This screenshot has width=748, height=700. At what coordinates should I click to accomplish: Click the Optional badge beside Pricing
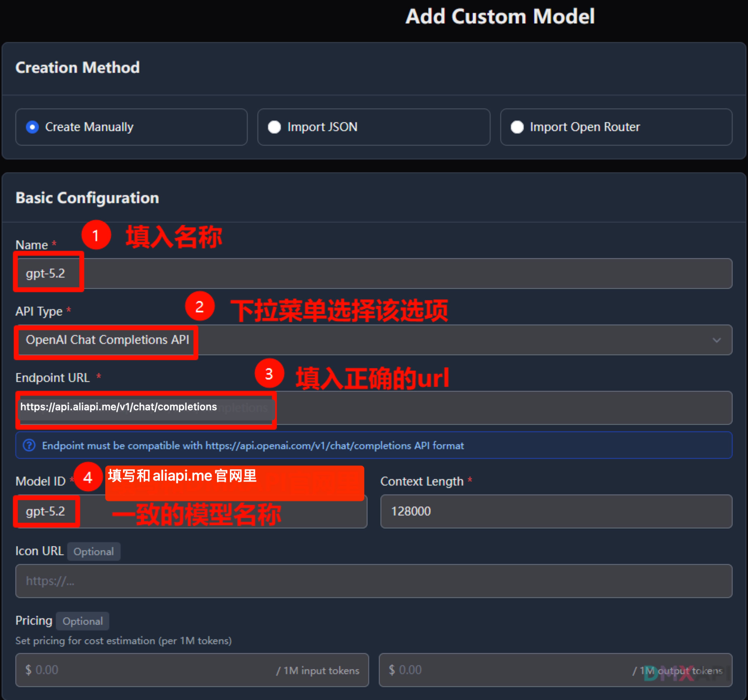click(x=83, y=621)
